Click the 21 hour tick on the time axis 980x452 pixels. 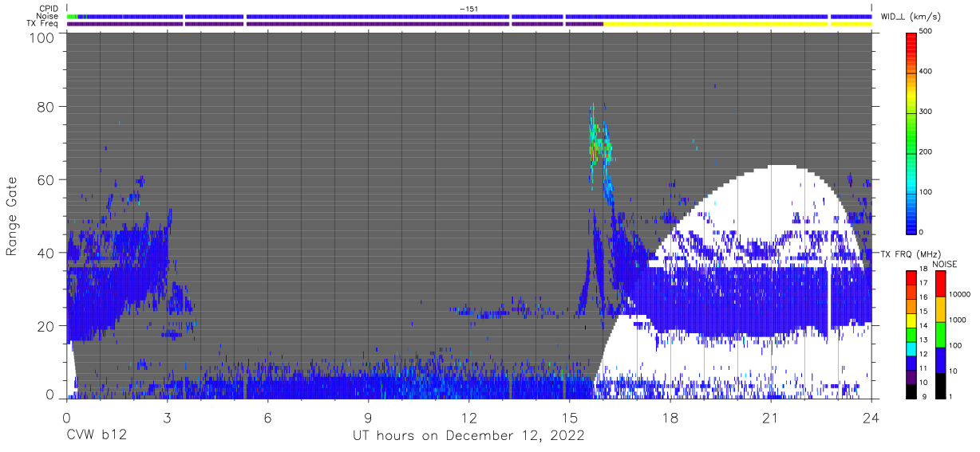click(x=771, y=418)
